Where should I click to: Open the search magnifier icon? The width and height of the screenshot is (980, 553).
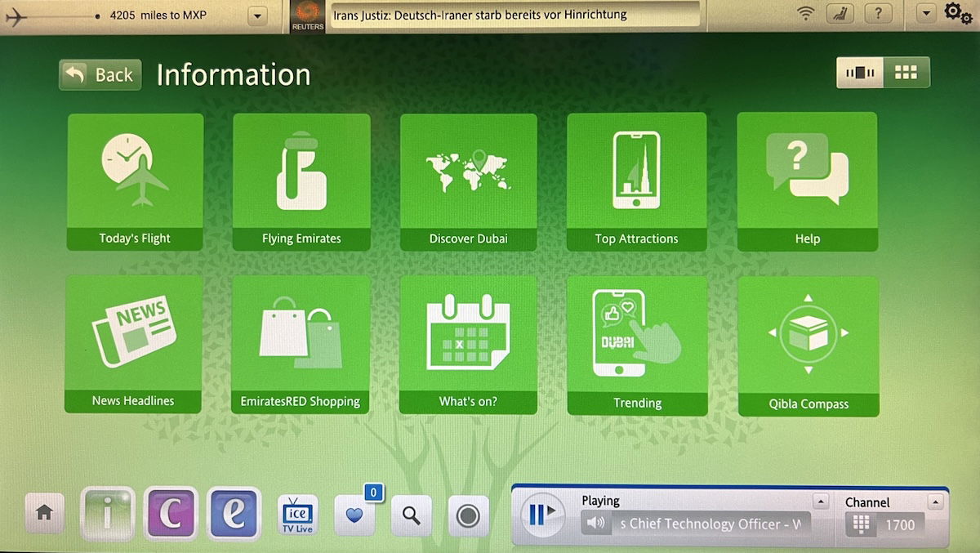[x=412, y=515]
